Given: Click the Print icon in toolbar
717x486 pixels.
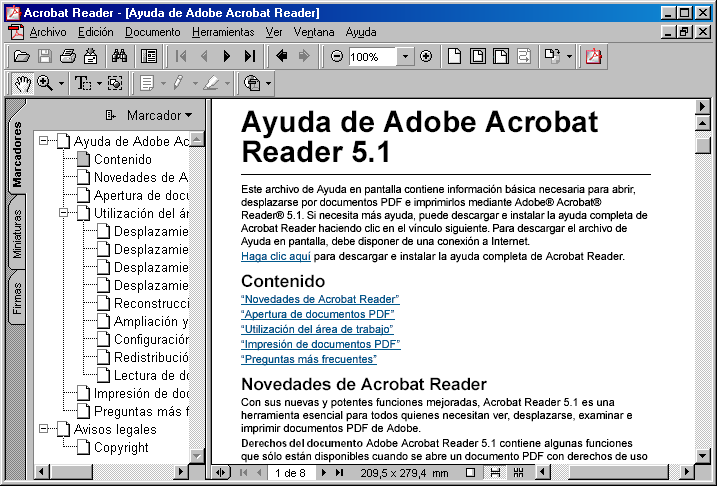Looking at the screenshot, I should coord(67,57).
